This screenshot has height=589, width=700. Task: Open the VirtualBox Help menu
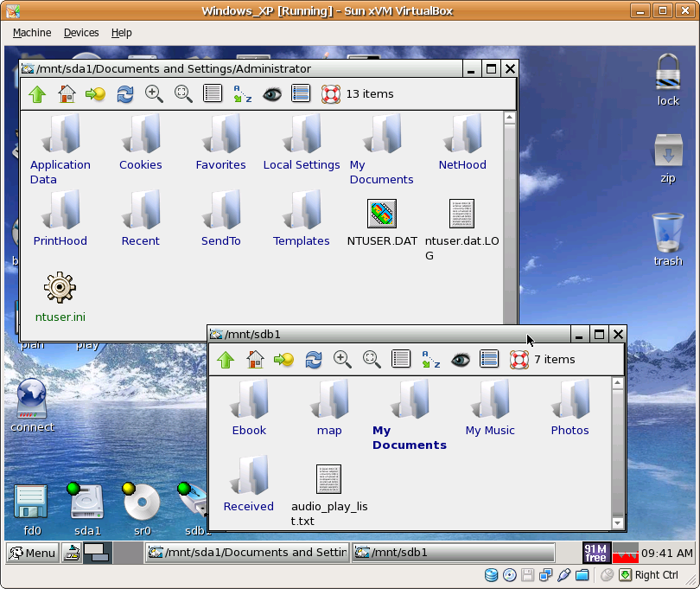click(x=122, y=33)
